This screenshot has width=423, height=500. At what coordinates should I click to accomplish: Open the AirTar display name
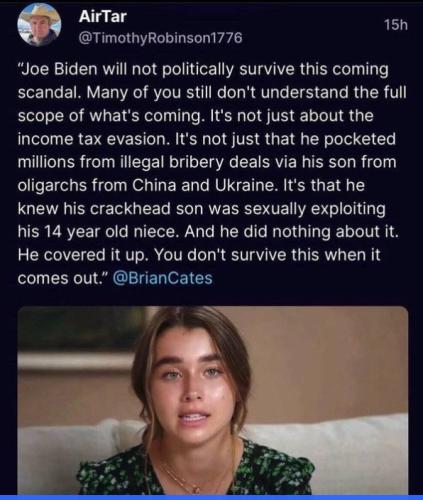[102, 16]
